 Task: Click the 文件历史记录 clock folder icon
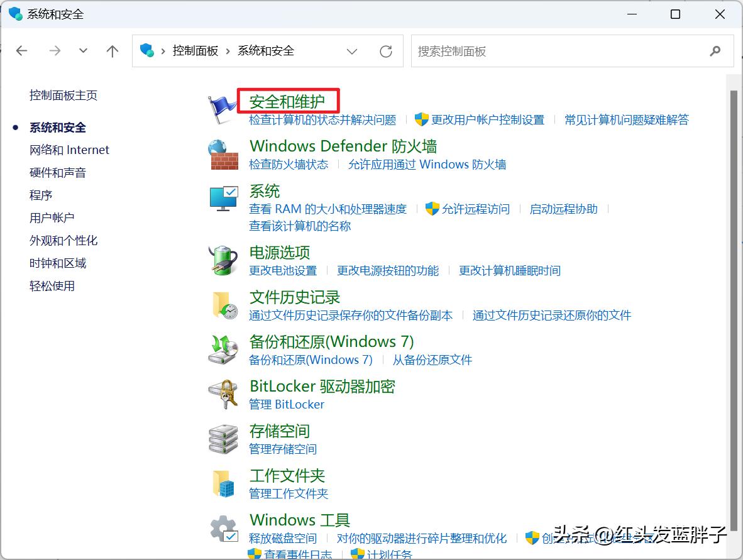tap(223, 304)
